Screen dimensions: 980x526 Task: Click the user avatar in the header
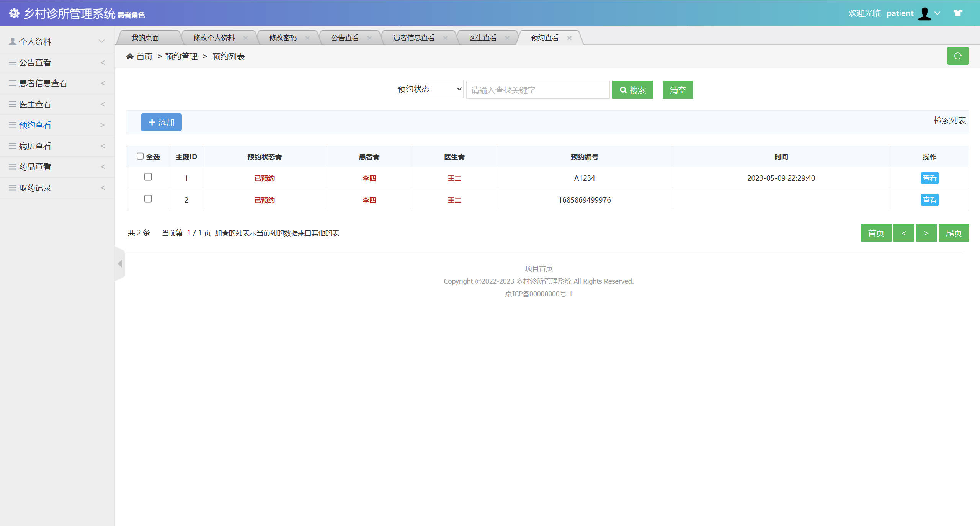[x=924, y=13]
